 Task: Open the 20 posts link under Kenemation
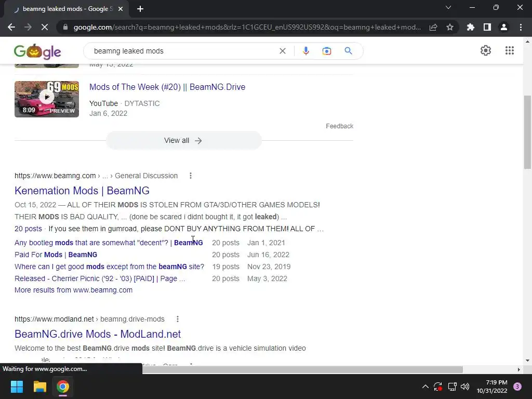[x=28, y=229]
